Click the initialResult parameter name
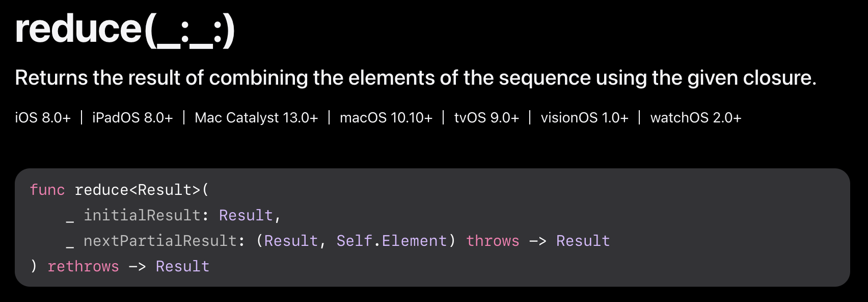This screenshot has width=868, height=302. 142,215
